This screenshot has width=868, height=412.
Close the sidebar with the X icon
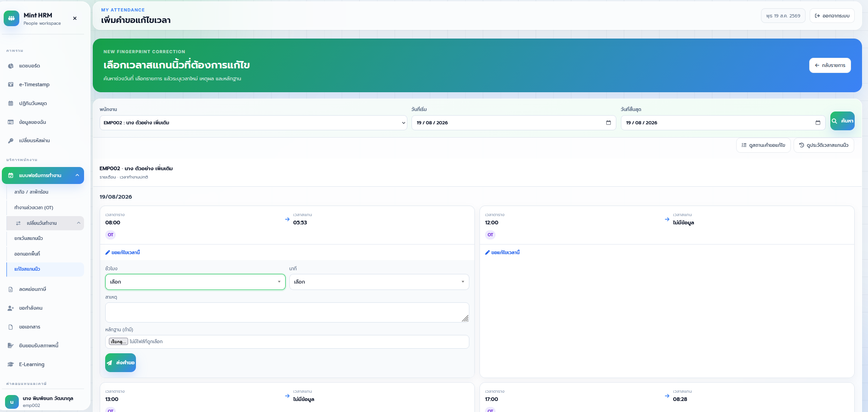pos(75,18)
